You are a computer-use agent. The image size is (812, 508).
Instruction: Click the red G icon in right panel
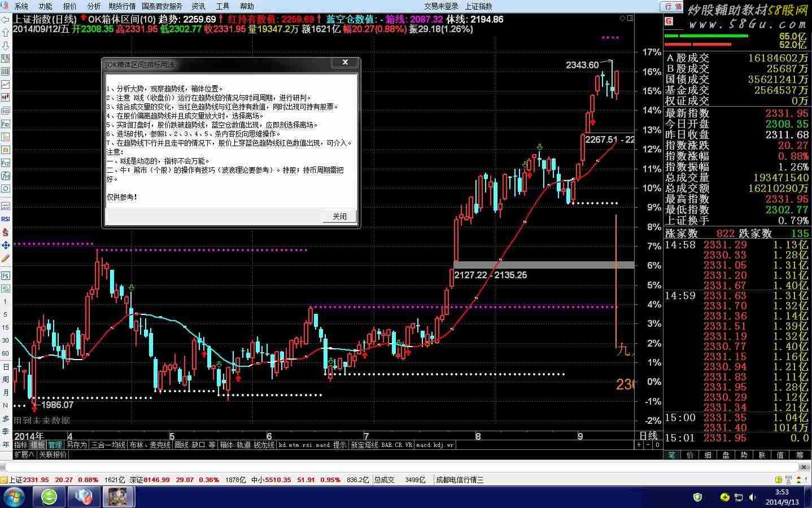click(669, 21)
